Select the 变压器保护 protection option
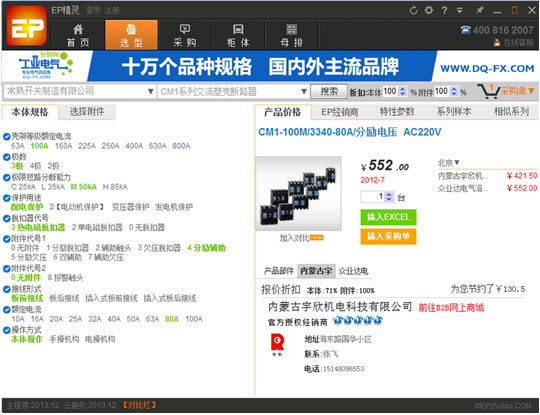The width and height of the screenshot is (540, 415). click(131, 207)
